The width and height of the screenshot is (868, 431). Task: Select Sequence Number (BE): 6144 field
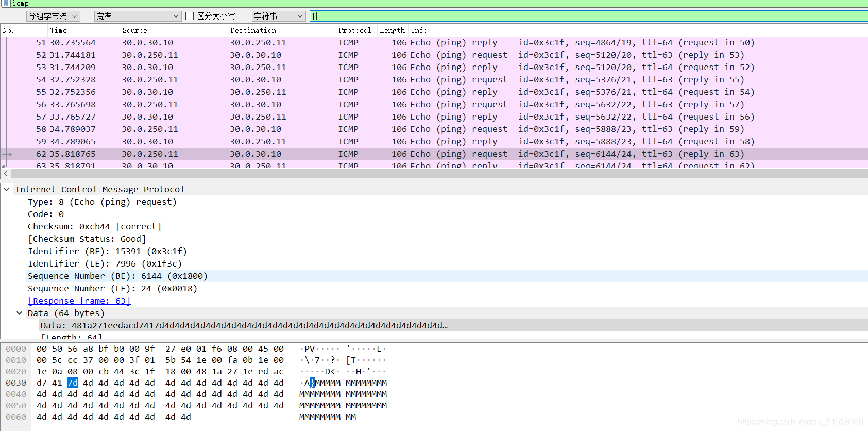coord(117,276)
